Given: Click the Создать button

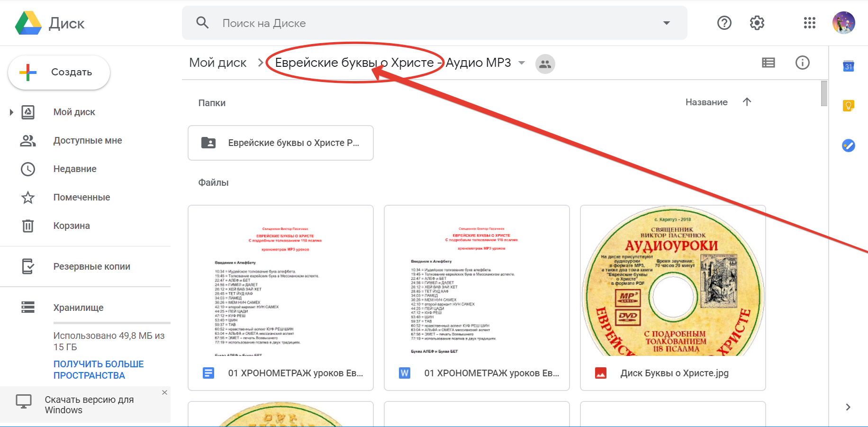Looking at the screenshot, I should pos(59,73).
